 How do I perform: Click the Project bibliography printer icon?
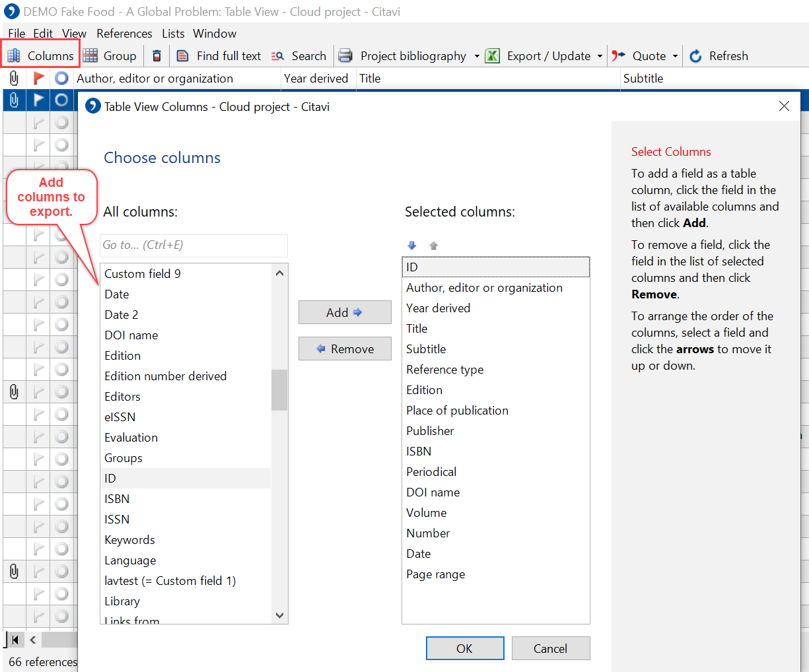tap(345, 56)
